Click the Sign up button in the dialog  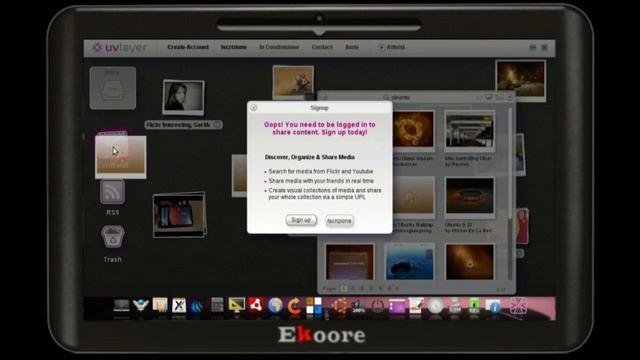click(x=301, y=220)
